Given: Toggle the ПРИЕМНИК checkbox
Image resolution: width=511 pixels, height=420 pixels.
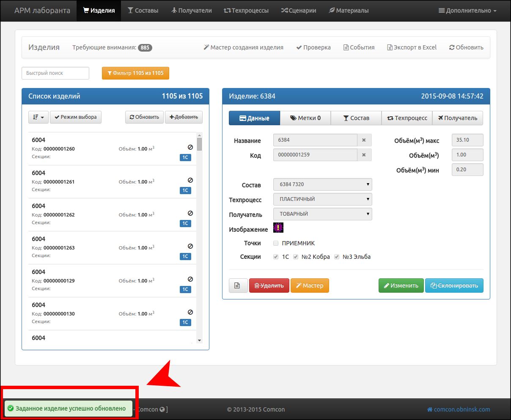Looking at the screenshot, I should point(276,243).
